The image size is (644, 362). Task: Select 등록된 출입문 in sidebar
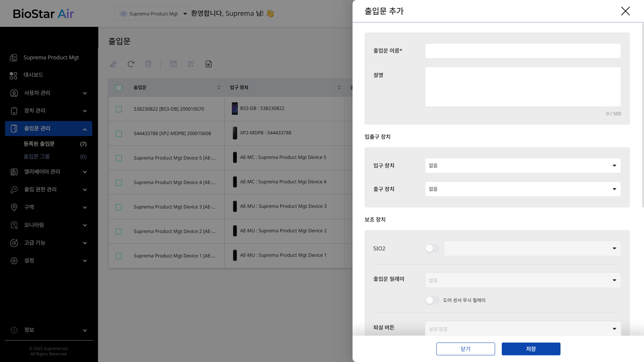coord(39,144)
